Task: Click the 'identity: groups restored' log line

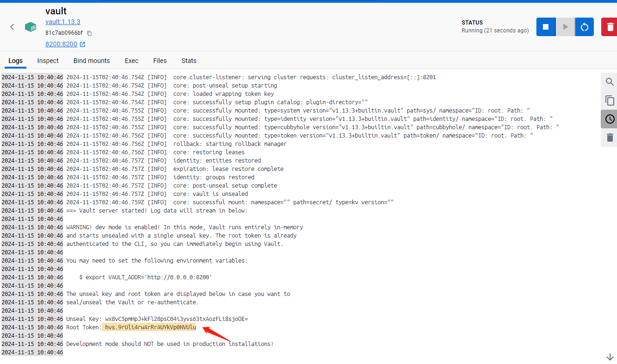Action: [x=160, y=177]
